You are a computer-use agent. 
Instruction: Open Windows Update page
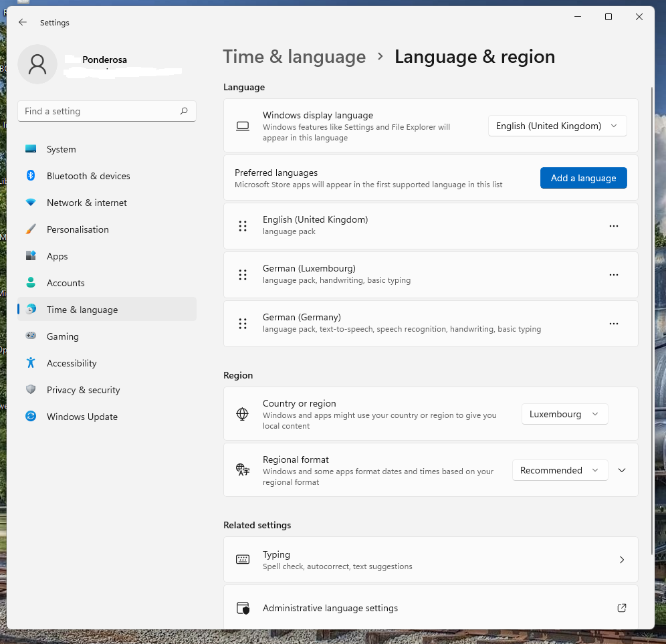tap(106, 417)
